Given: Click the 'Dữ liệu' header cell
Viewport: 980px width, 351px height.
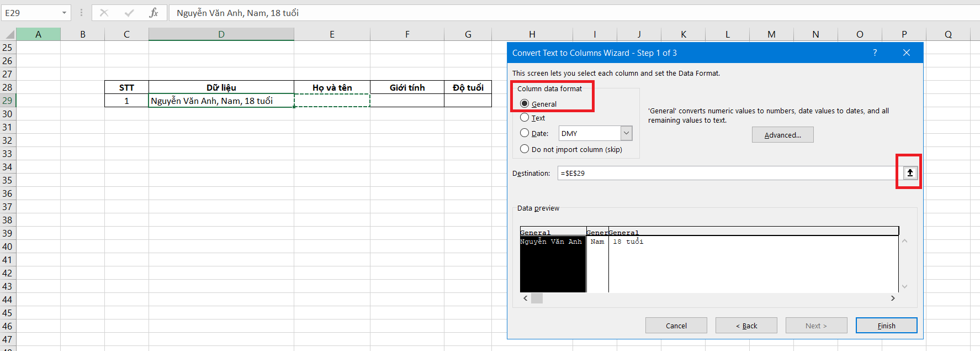Looking at the screenshot, I should click(x=221, y=87).
